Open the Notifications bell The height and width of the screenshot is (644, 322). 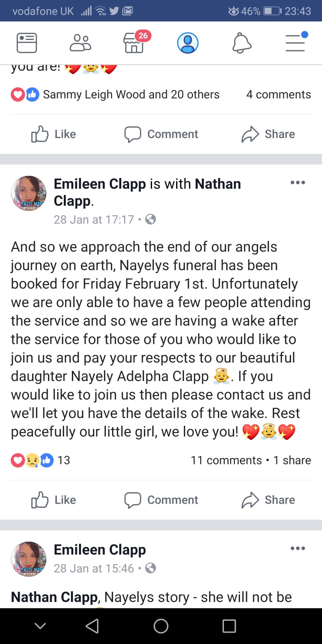241,43
